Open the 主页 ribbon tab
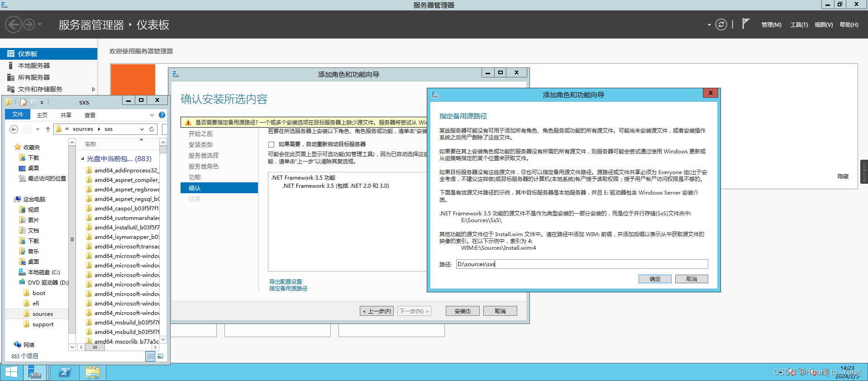This screenshot has height=381, width=868. pos(42,115)
